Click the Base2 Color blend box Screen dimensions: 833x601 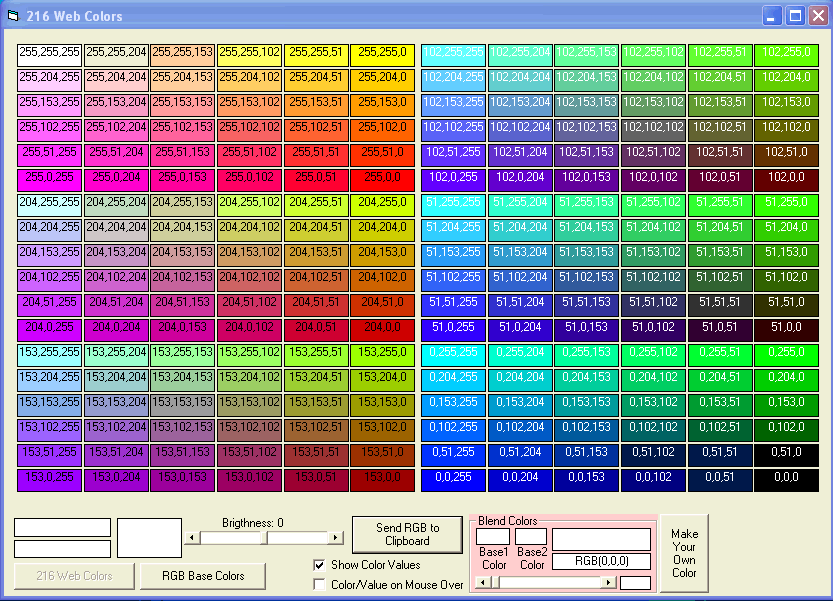click(x=531, y=537)
